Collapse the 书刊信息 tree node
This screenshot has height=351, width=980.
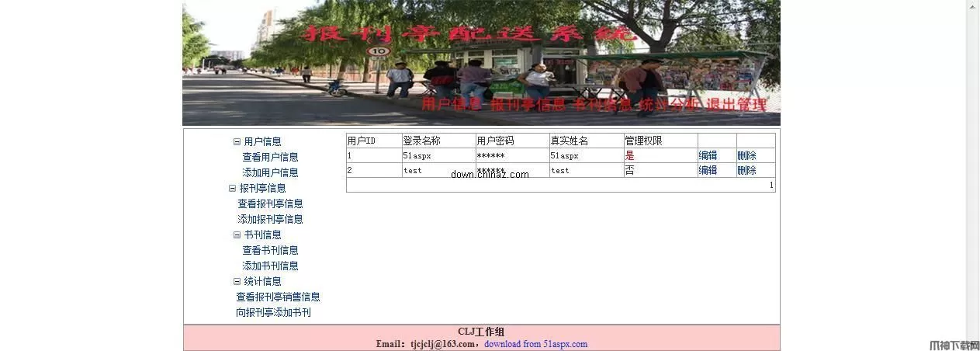pyautogui.click(x=237, y=235)
